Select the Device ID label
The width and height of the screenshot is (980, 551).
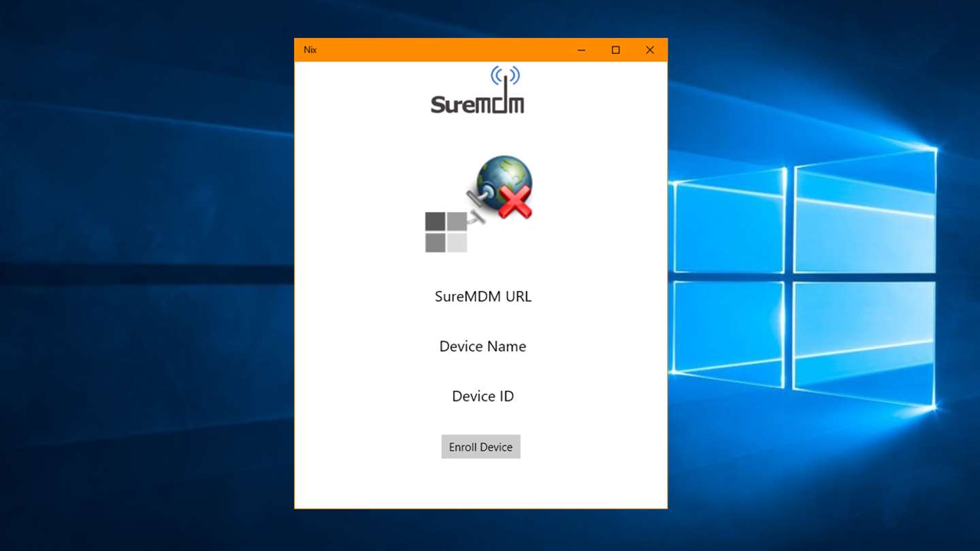tap(483, 396)
